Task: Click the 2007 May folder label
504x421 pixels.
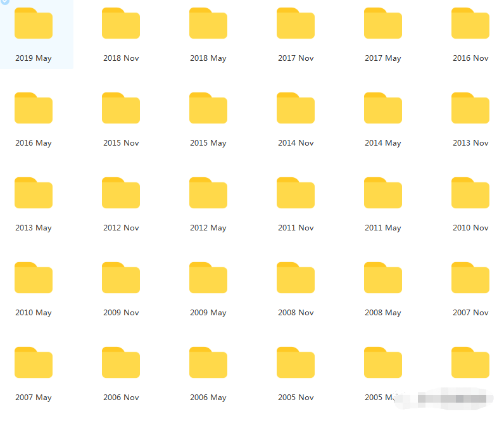Action: click(34, 398)
